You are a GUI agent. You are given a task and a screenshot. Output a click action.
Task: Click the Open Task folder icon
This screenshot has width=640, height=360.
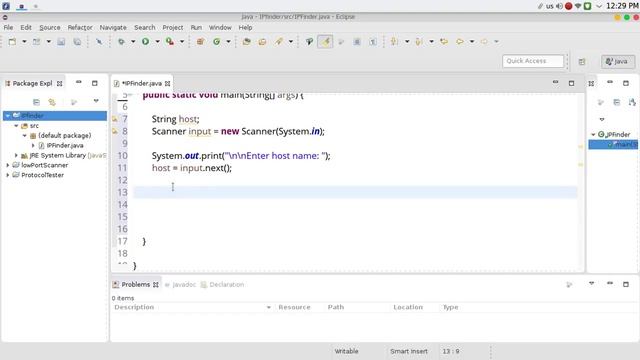[x=262, y=42]
